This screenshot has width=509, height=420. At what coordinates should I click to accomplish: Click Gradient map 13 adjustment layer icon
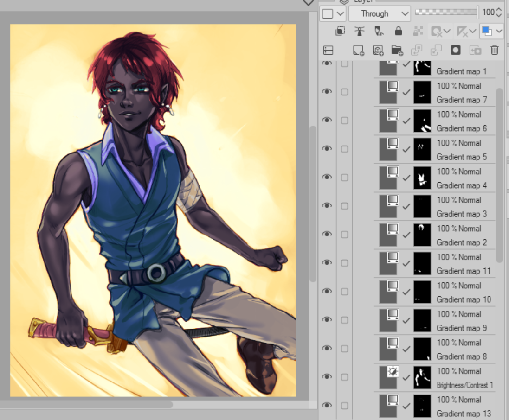click(393, 400)
